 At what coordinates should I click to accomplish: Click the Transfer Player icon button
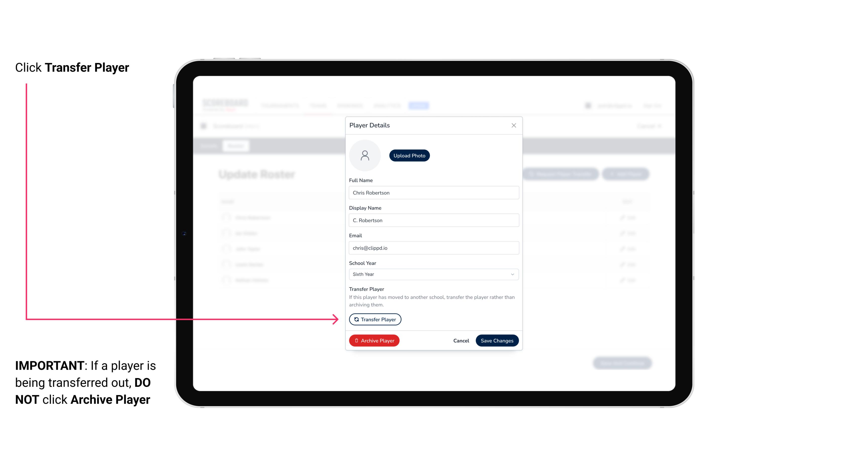tap(375, 319)
